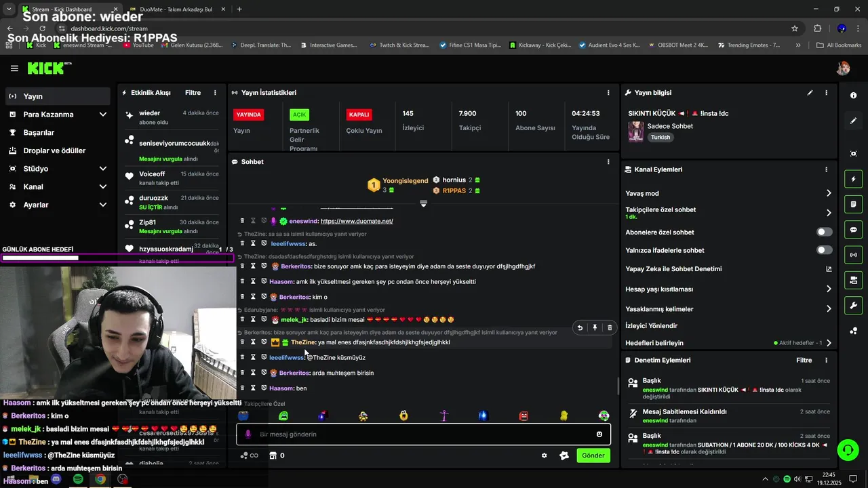The height and width of the screenshot is (488, 868).
Task: Open the Yayın bilgisi three-dot menu
Action: coord(826,93)
